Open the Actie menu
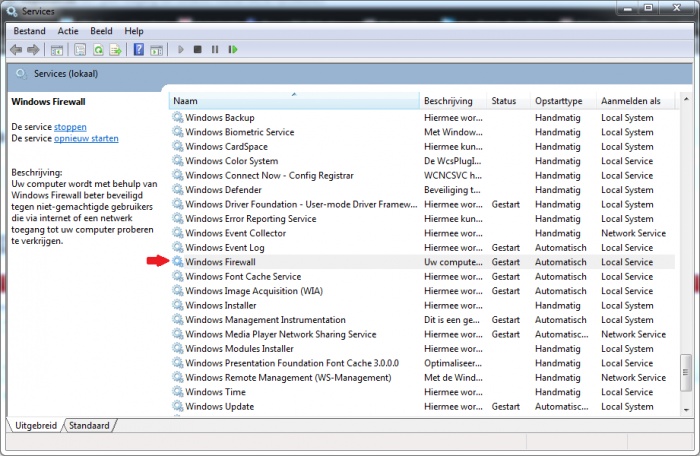Image resolution: width=700 pixels, height=456 pixels. coord(68,31)
